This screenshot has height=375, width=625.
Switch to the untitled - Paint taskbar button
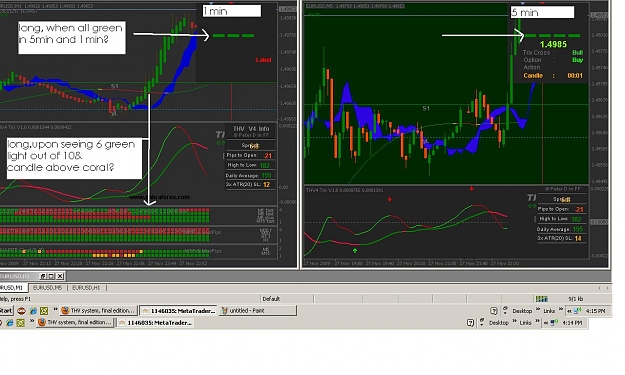(x=258, y=310)
